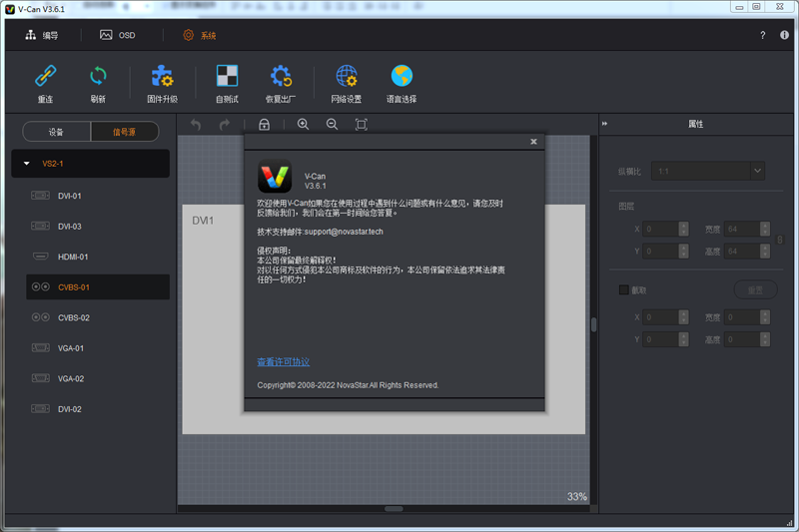Collapse the VS2-1 tree node

coord(27,164)
